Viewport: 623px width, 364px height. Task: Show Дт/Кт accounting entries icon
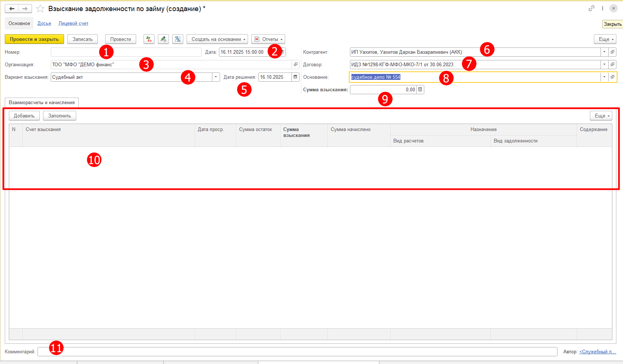coord(149,39)
